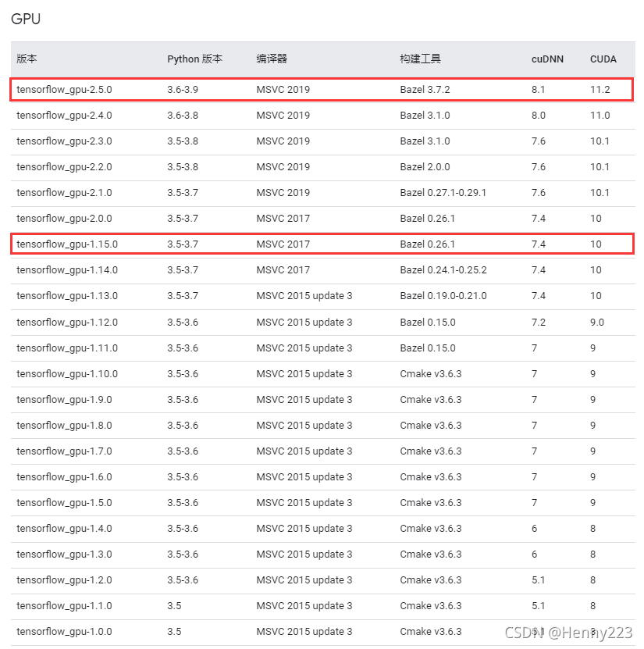Select tensorflow_gpu-1.9.0 cell
644x649 pixels.
[64, 400]
